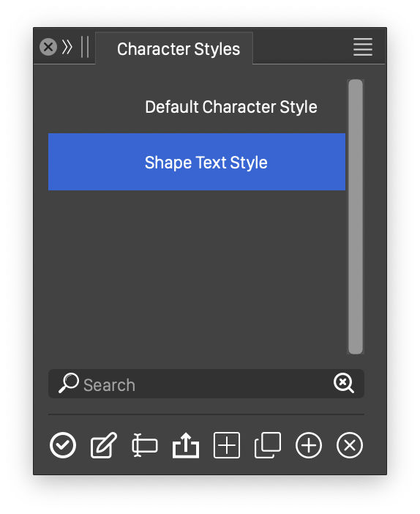Export style using the share arrow icon
This screenshot has height=514, width=420.
tap(186, 445)
